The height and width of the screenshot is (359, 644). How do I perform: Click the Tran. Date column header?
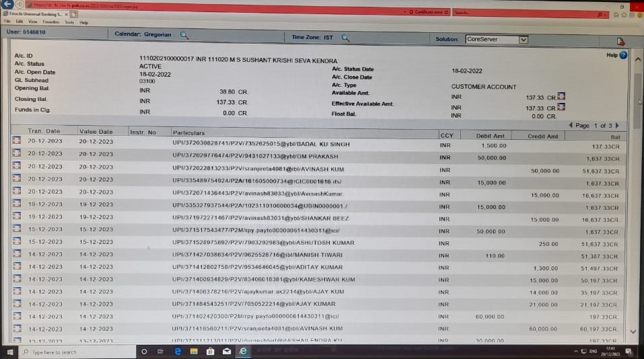(x=44, y=132)
